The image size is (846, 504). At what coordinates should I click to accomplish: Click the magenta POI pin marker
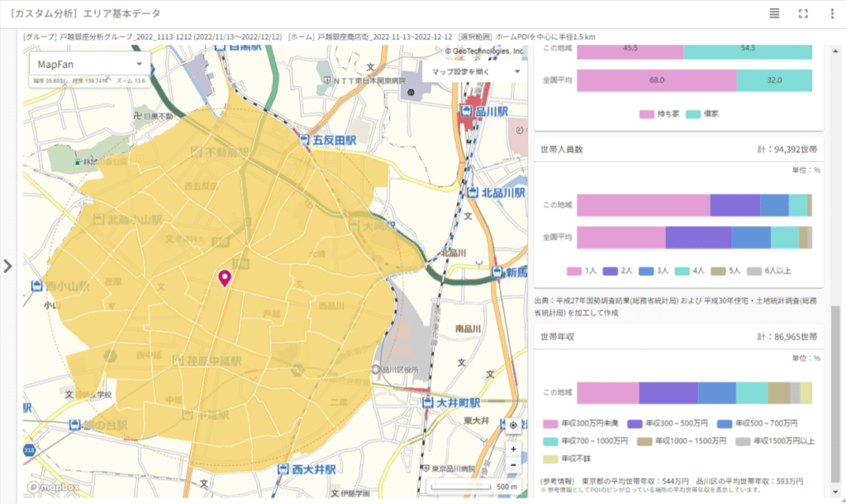click(x=223, y=278)
